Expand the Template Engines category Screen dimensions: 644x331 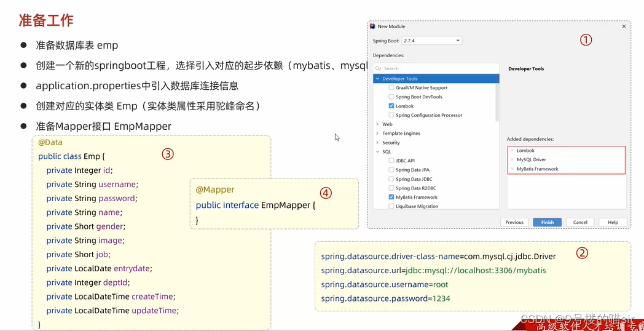pos(377,134)
